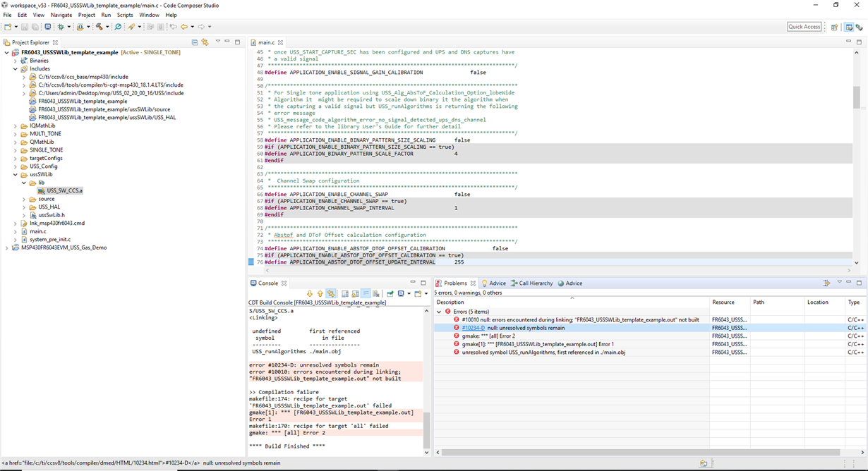
Task: Click console Next Error down arrow
Action: point(310,293)
